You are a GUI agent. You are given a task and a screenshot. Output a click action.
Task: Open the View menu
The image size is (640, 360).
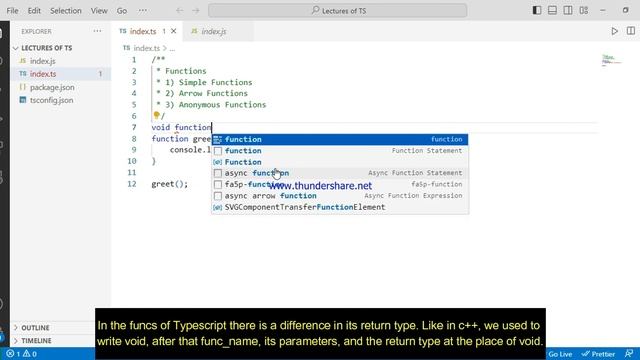tap(99, 11)
